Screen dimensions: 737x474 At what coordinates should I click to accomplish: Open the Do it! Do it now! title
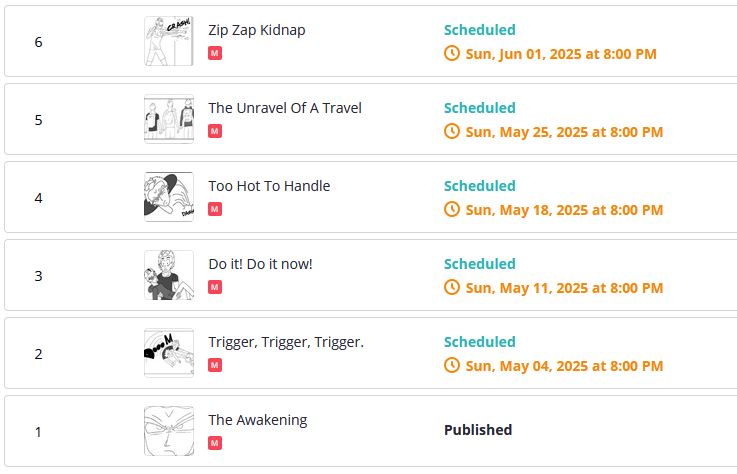coord(260,264)
